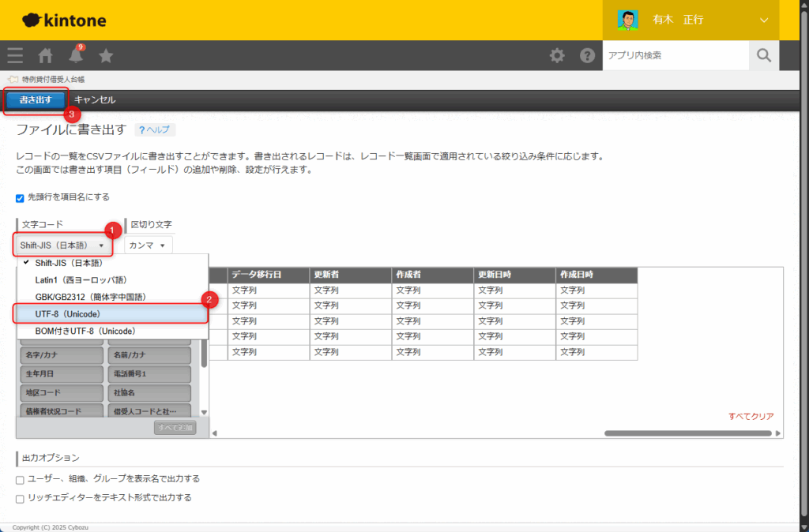Open the hamburger main menu icon

(x=15, y=55)
